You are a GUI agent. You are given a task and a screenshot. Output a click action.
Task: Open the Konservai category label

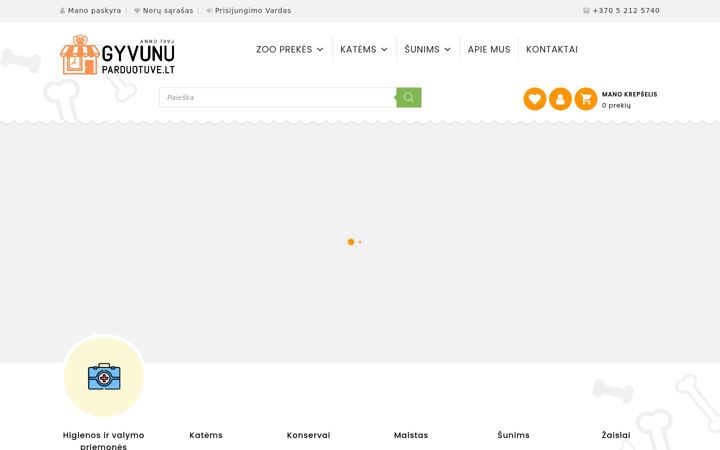309,435
